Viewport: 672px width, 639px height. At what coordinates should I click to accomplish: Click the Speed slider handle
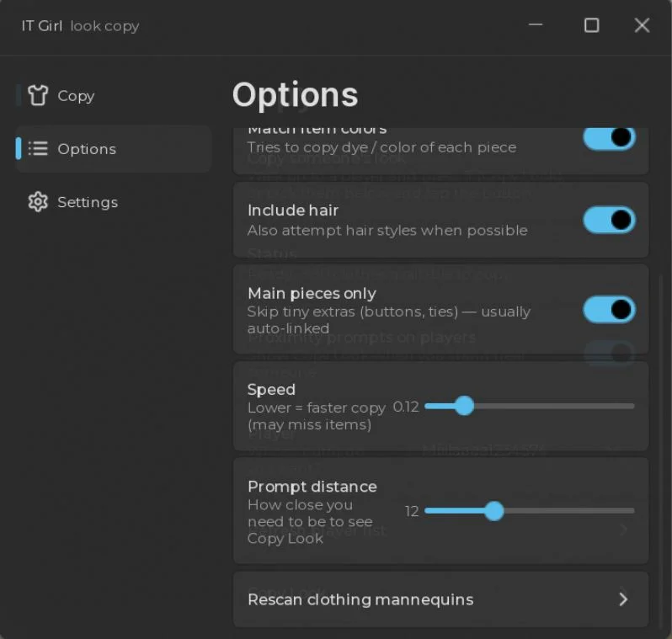(464, 406)
